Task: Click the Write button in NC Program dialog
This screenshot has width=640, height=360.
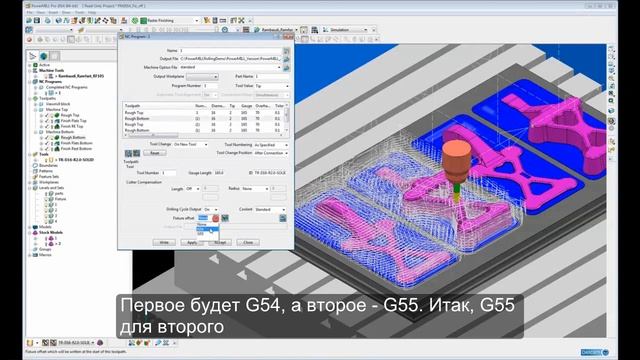Action: pyautogui.click(x=164, y=242)
